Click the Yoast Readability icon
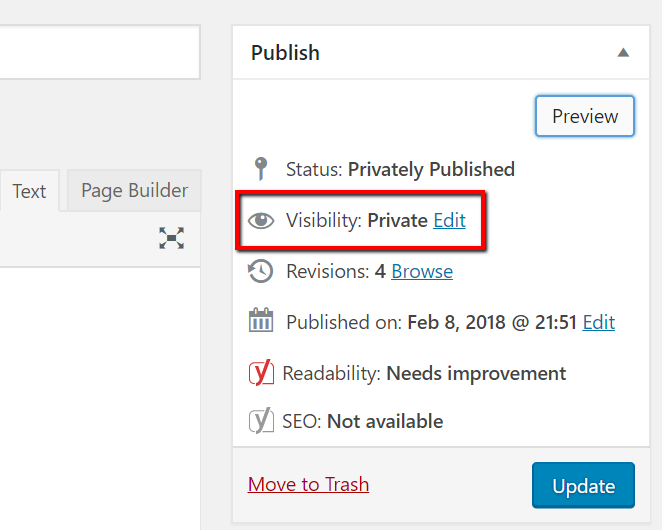 (x=261, y=374)
